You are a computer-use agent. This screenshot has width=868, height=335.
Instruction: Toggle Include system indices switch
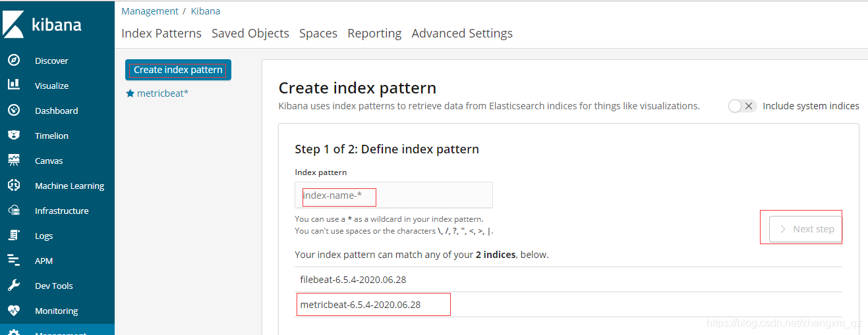742,106
